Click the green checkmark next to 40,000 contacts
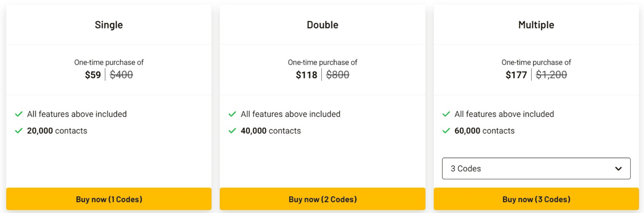 [232, 131]
